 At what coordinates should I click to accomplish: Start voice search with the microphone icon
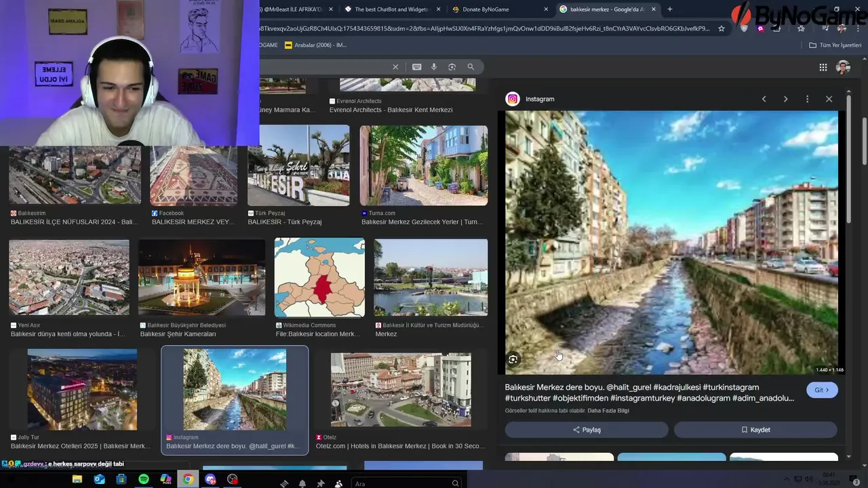(x=434, y=67)
